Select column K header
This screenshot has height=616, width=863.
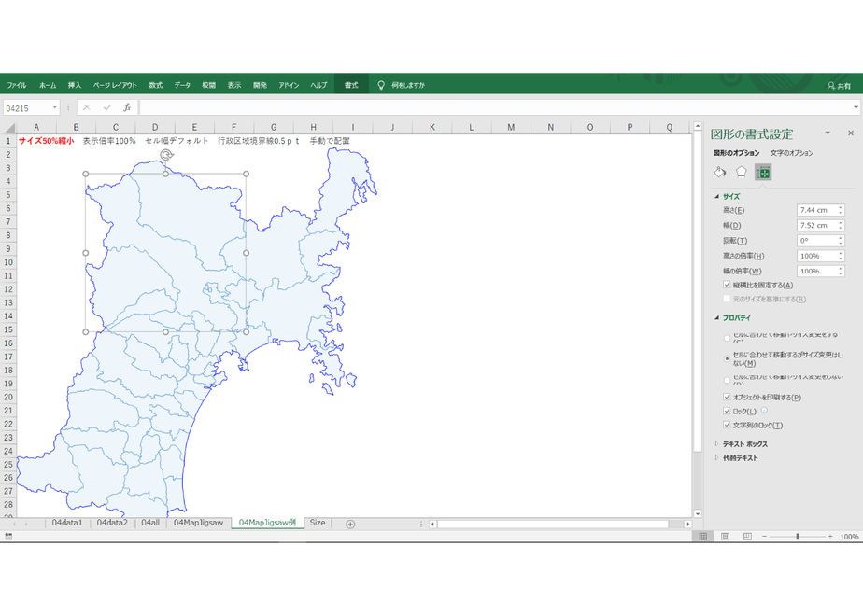coord(432,127)
